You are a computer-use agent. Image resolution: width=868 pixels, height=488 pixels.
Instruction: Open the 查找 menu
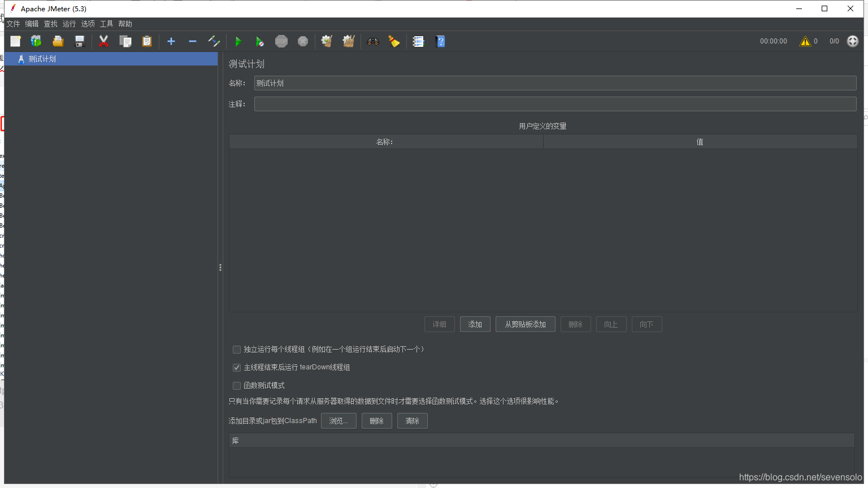51,24
